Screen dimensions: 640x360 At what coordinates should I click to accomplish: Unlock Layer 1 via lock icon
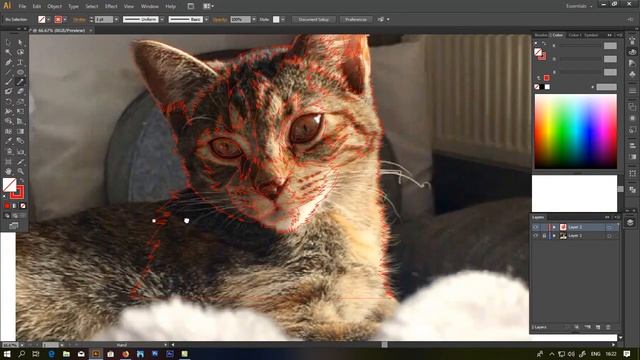click(x=544, y=236)
